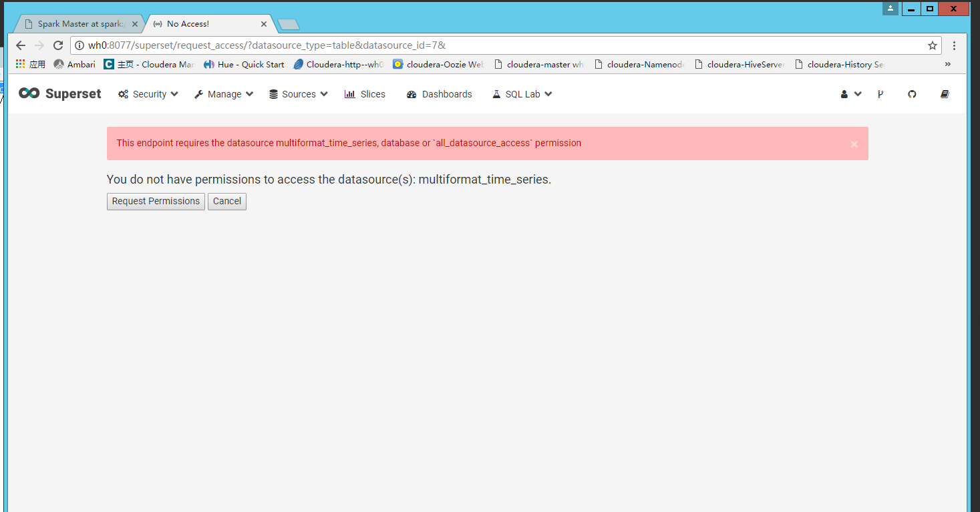Bookmark this page with star icon
The height and width of the screenshot is (512, 980).
pos(933,45)
